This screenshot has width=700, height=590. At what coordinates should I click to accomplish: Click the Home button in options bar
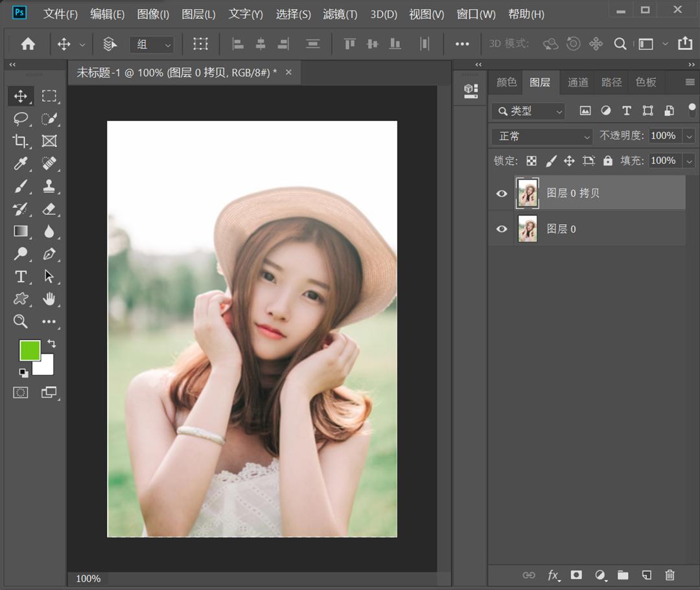[x=28, y=44]
